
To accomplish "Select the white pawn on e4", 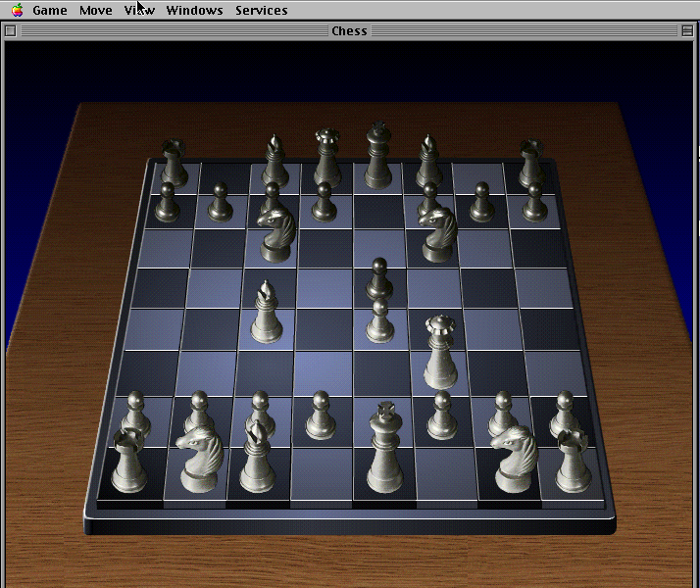I will click(x=380, y=320).
